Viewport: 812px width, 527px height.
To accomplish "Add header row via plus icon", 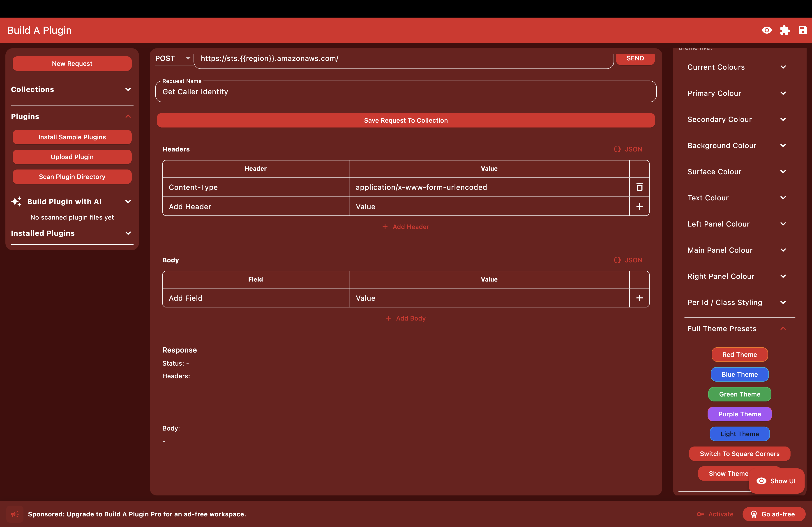I will point(639,206).
